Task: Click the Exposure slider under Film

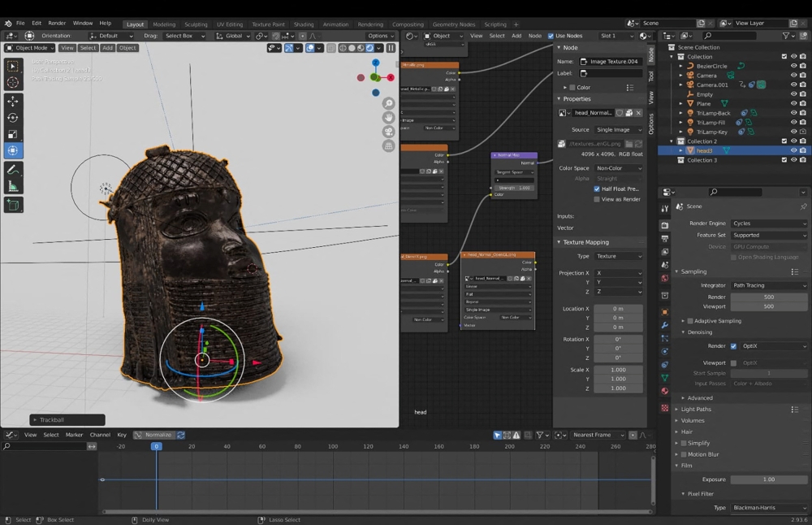Action: (769, 479)
